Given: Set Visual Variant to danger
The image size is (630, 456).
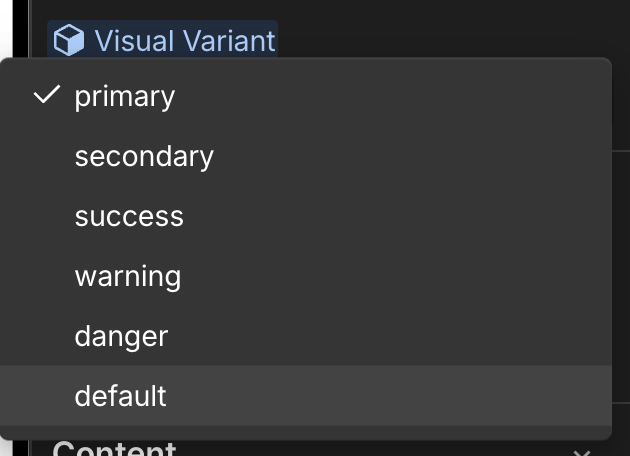Looking at the screenshot, I should click(x=121, y=336).
